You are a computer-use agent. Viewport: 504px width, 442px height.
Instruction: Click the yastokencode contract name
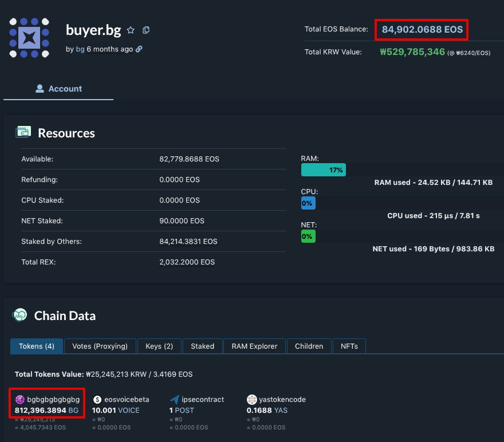point(282,399)
